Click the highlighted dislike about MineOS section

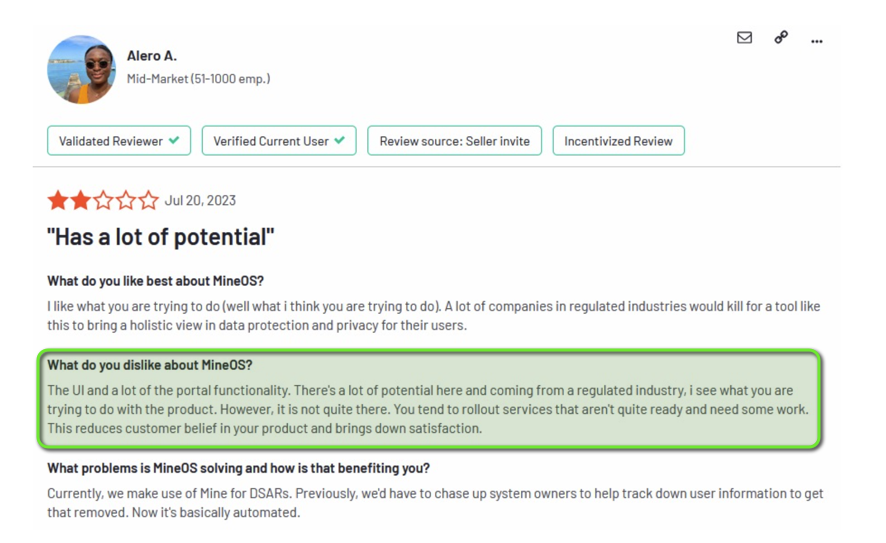(429, 399)
